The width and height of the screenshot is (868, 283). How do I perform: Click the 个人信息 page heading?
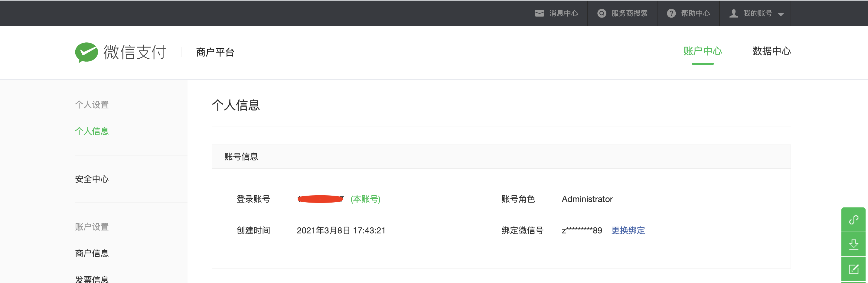(x=236, y=105)
